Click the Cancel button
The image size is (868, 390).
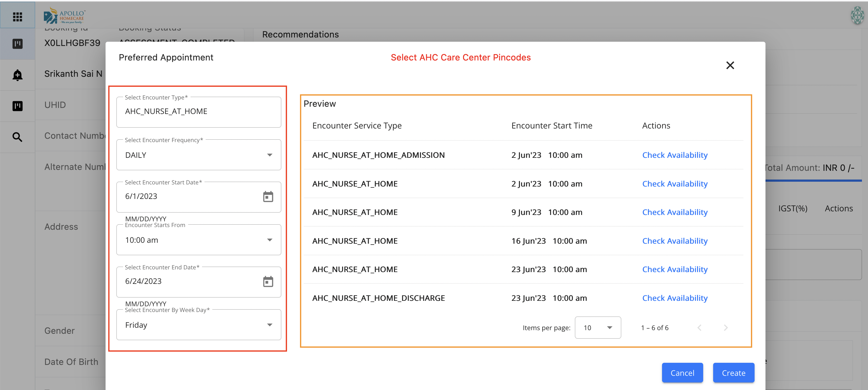coord(682,372)
